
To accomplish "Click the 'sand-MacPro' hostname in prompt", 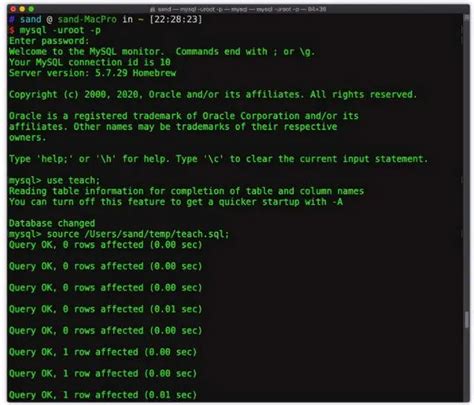I will click(87, 19).
